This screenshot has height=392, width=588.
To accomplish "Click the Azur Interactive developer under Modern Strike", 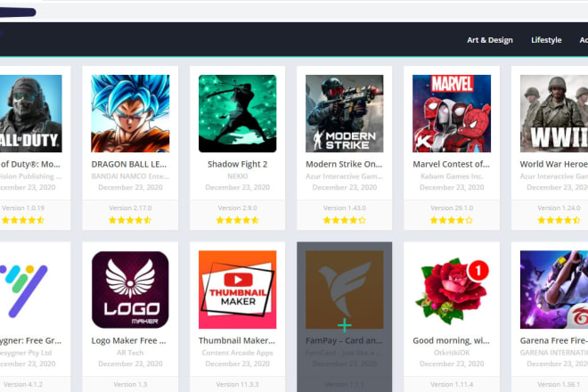I will [x=344, y=176].
